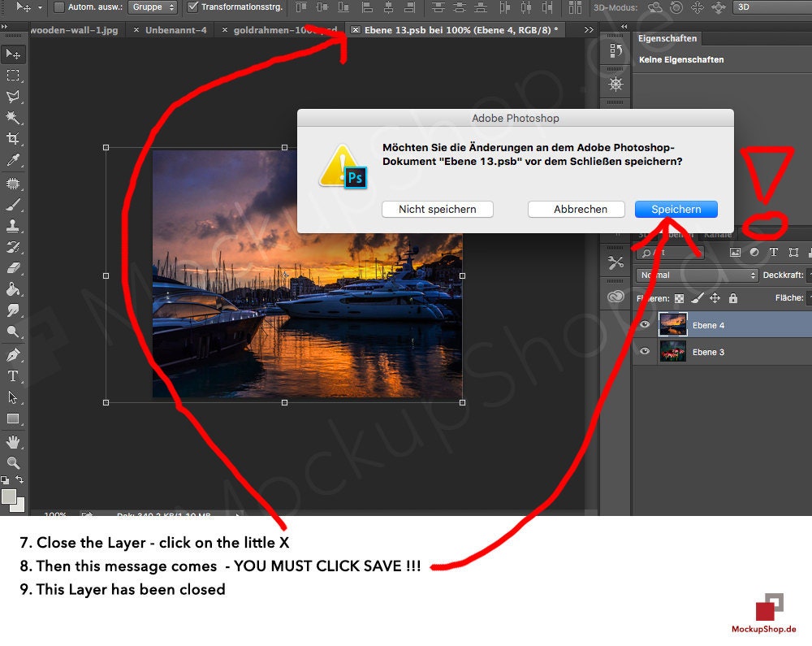Click the auto-align layers icon
The image size is (812, 646).
(575, 7)
